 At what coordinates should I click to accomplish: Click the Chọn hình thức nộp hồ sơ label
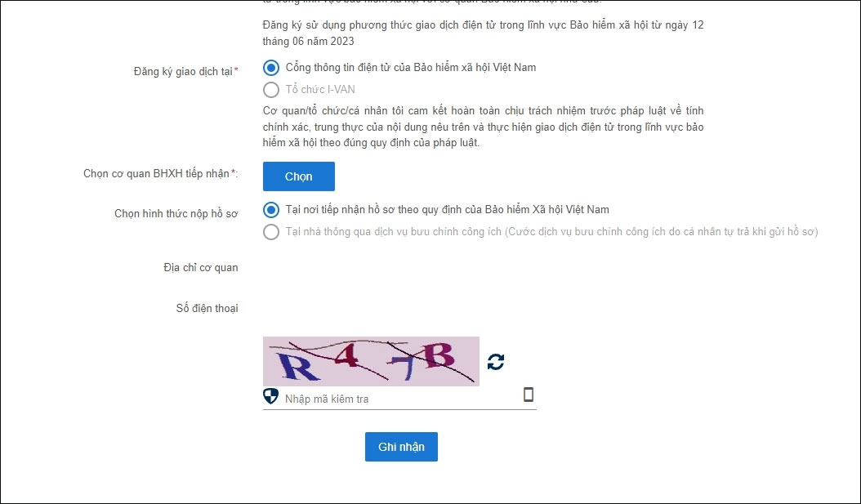(176, 214)
